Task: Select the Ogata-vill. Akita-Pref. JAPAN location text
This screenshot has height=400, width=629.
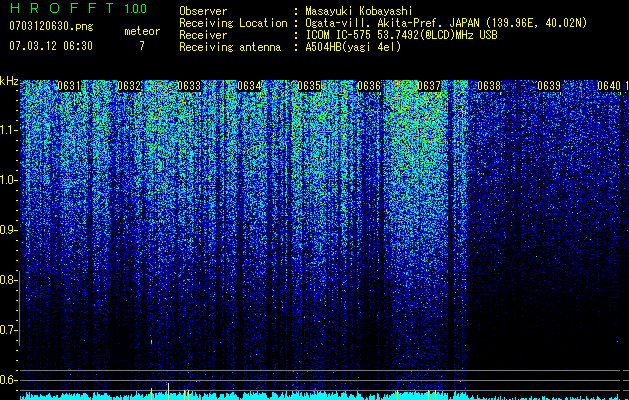Action: pos(446,23)
